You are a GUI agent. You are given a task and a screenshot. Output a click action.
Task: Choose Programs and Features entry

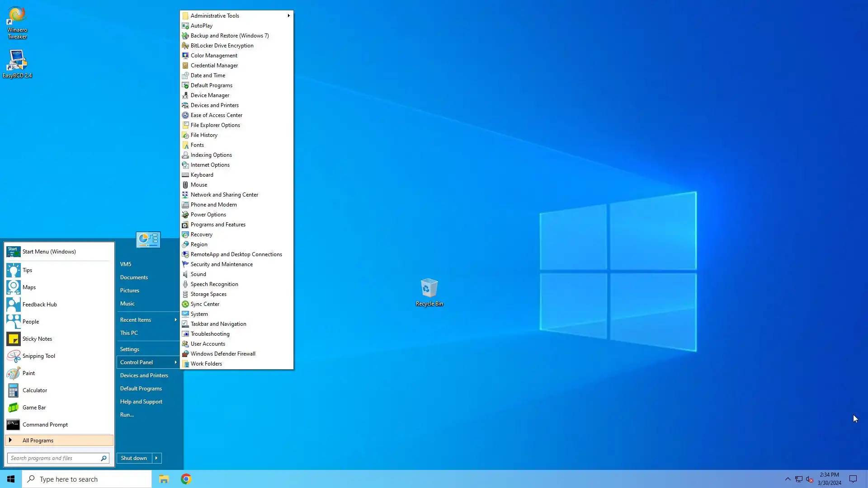coord(218,225)
